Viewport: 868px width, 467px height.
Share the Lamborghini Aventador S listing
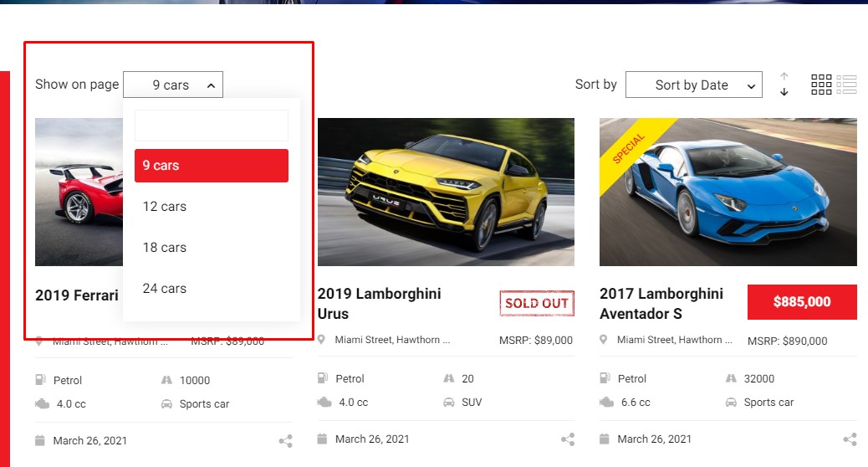click(850, 439)
